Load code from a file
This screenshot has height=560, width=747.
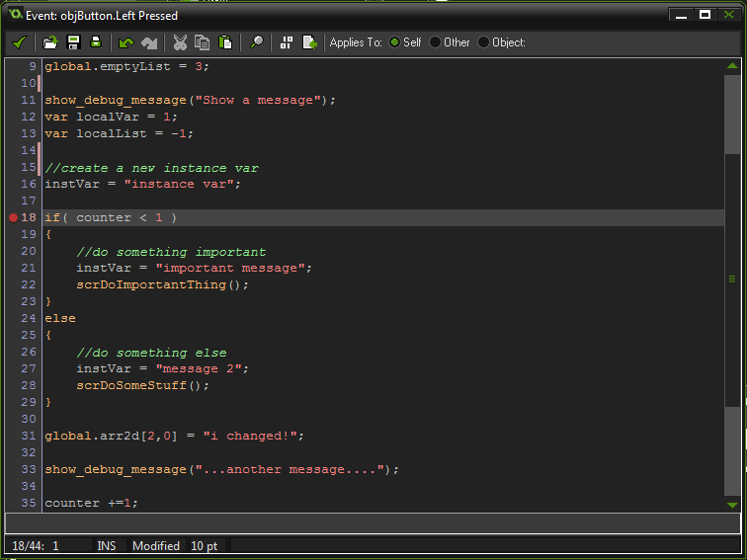coord(50,42)
